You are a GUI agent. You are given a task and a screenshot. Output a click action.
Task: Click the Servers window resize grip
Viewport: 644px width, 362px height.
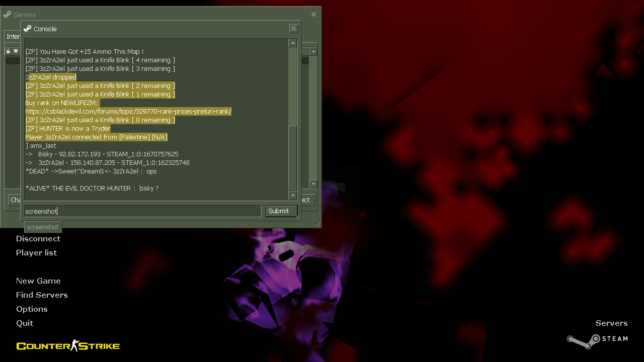[317, 224]
